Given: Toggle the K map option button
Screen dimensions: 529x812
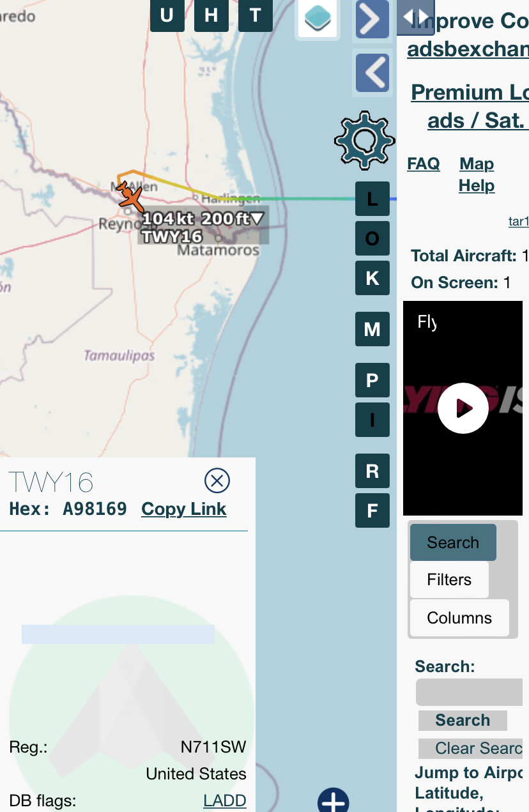Looking at the screenshot, I should click(372, 278).
